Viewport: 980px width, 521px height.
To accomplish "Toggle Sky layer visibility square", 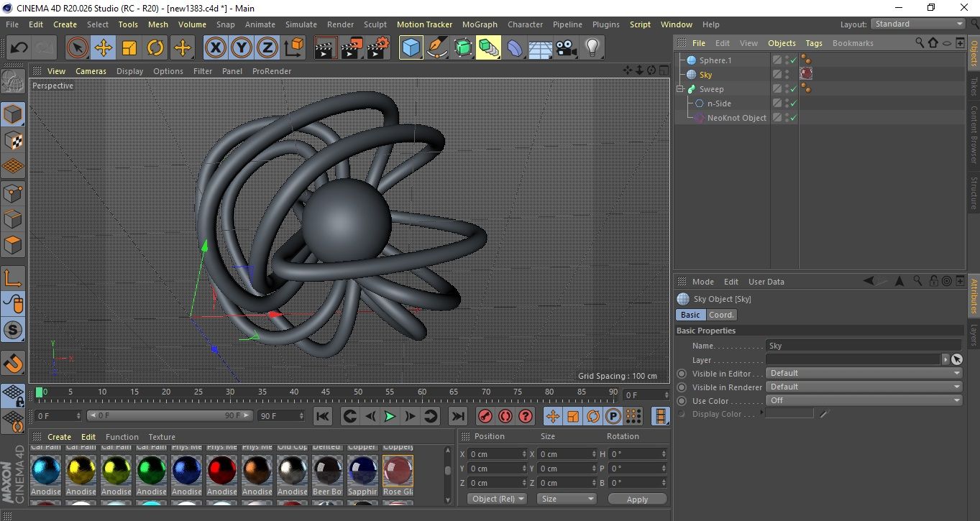I will 777,75.
